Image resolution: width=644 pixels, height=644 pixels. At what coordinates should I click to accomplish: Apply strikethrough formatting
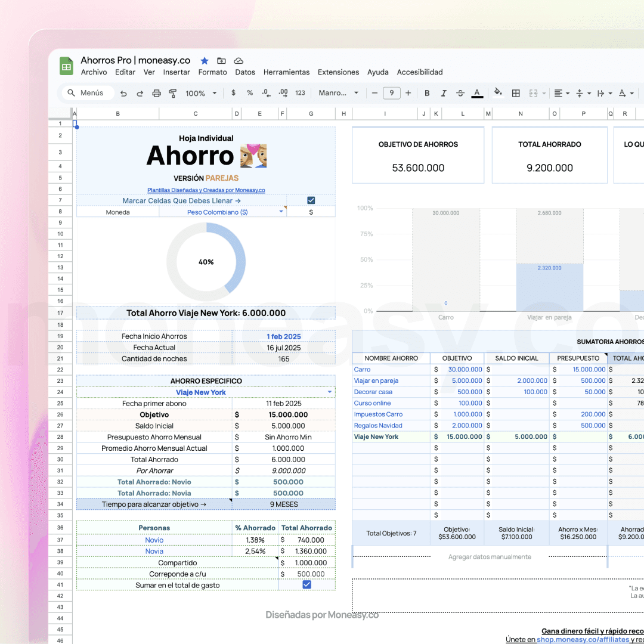coord(460,93)
